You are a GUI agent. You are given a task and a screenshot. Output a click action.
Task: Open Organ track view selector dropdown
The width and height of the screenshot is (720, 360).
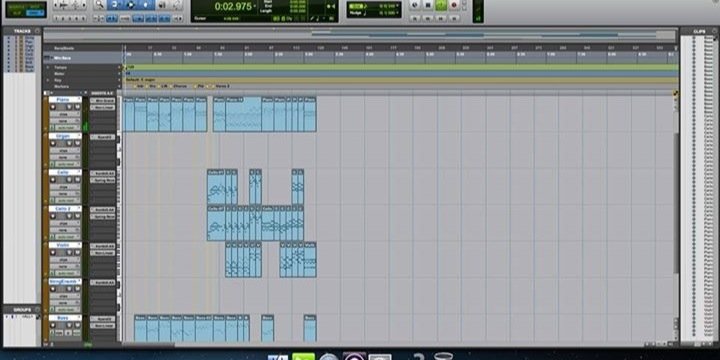pos(65,151)
